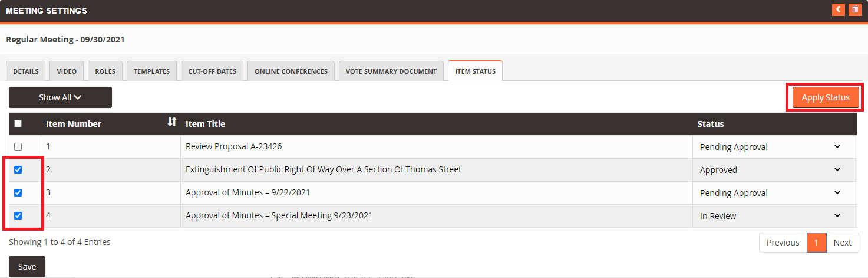Viewport: 868px width, 278px height.
Task: Open status dropdown for item 3
Action: 774,193
